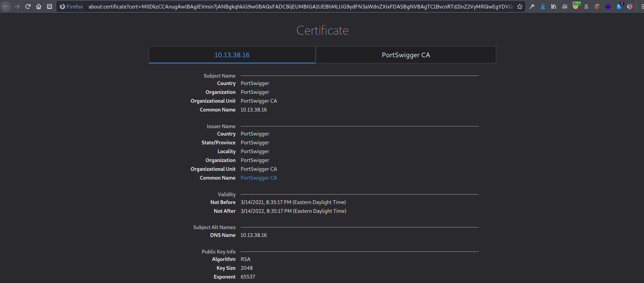Open the purple layers extension icon
The image size is (644, 283).
pyautogui.click(x=608, y=6)
